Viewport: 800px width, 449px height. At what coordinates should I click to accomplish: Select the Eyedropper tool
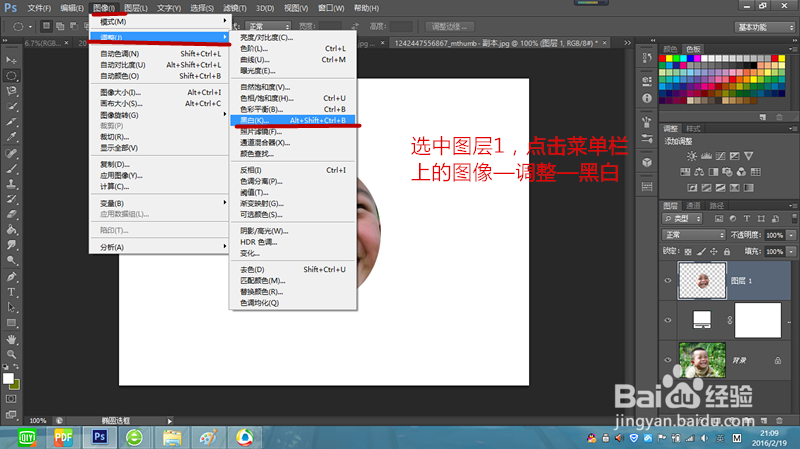click(x=11, y=137)
